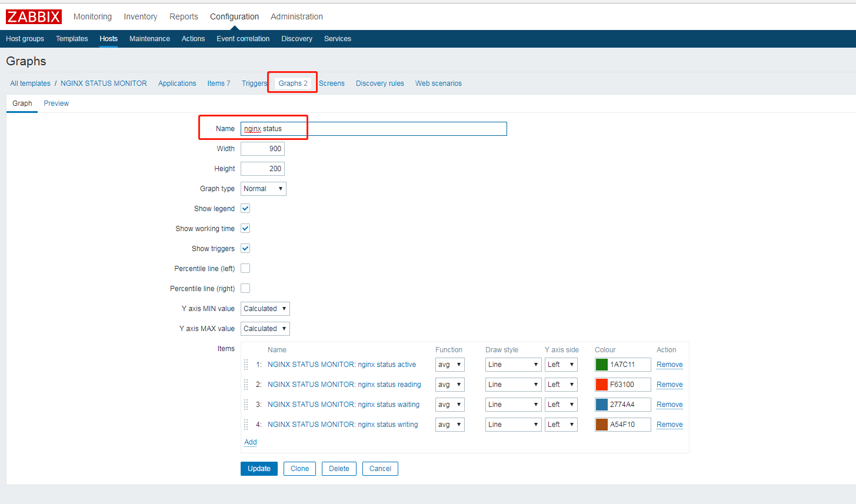
Task: Open Discovery in the submenu bar
Action: [x=297, y=39]
